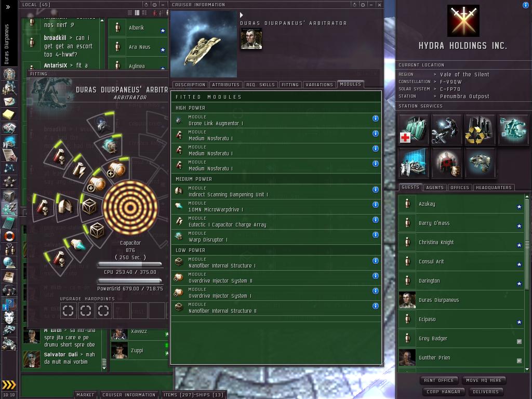532x399 pixels.
Task: Open repair shop station service
Action: (446, 129)
